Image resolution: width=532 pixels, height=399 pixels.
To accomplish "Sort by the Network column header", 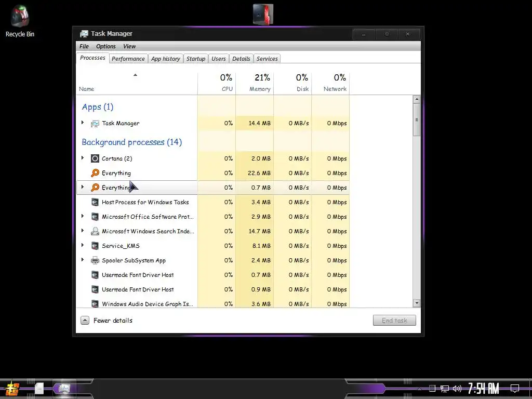I will click(x=330, y=84).
